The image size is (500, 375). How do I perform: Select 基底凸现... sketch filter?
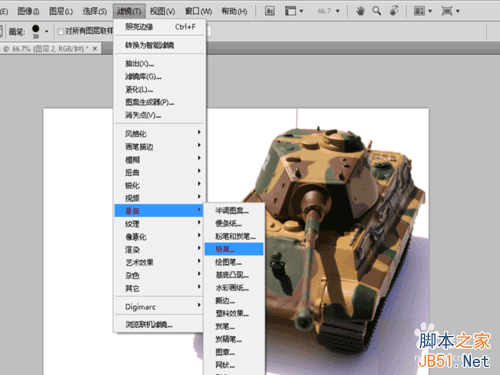[234, 275]
